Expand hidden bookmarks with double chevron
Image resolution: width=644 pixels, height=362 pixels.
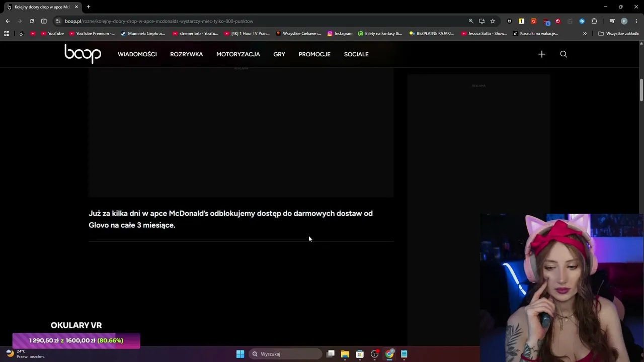(585, 34)
